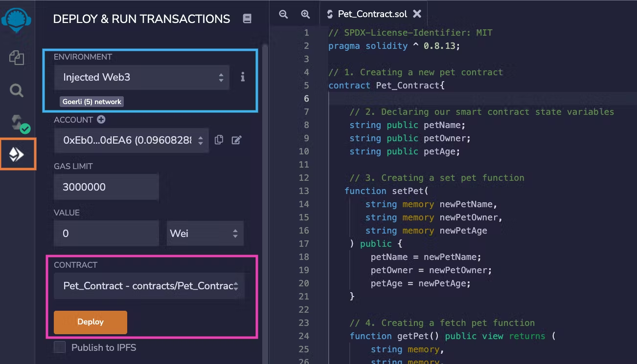
Task: Open the Solidity Compiler sidebar icon
Action: click(x=18, y=123)
